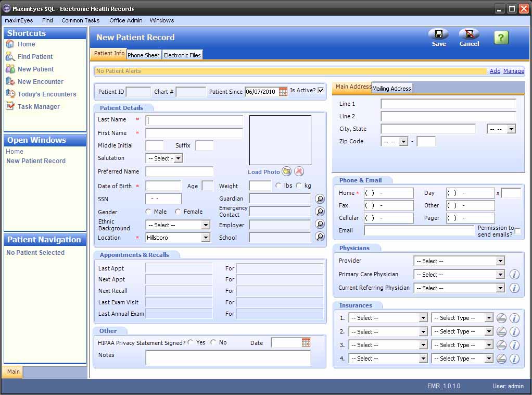Show info for insurance row 3
The height and width of the screenshot is (395, 532).
[514, 345]
